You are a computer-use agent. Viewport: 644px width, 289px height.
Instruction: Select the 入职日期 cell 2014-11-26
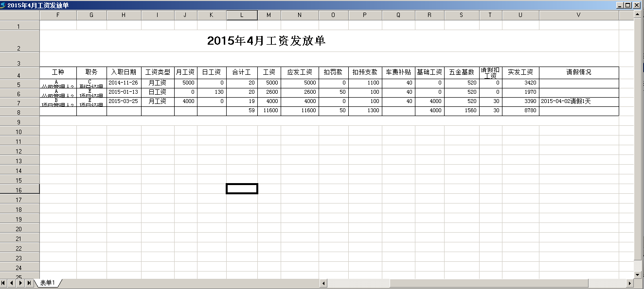124,83
